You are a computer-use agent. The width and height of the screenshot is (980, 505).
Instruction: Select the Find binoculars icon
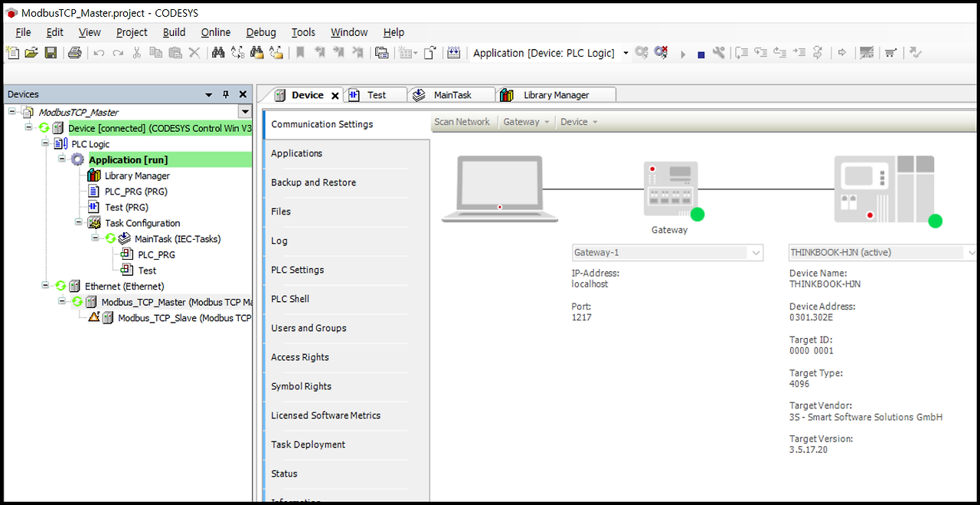220,52
